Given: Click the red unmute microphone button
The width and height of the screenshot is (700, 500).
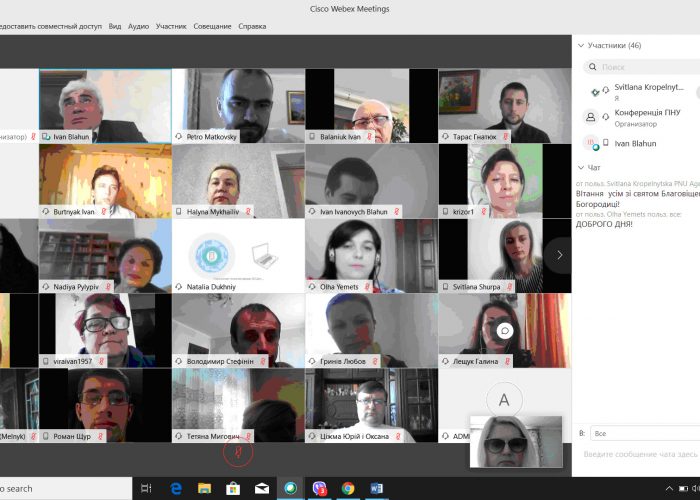Looking at the screenshot, I should coord(238,453).
